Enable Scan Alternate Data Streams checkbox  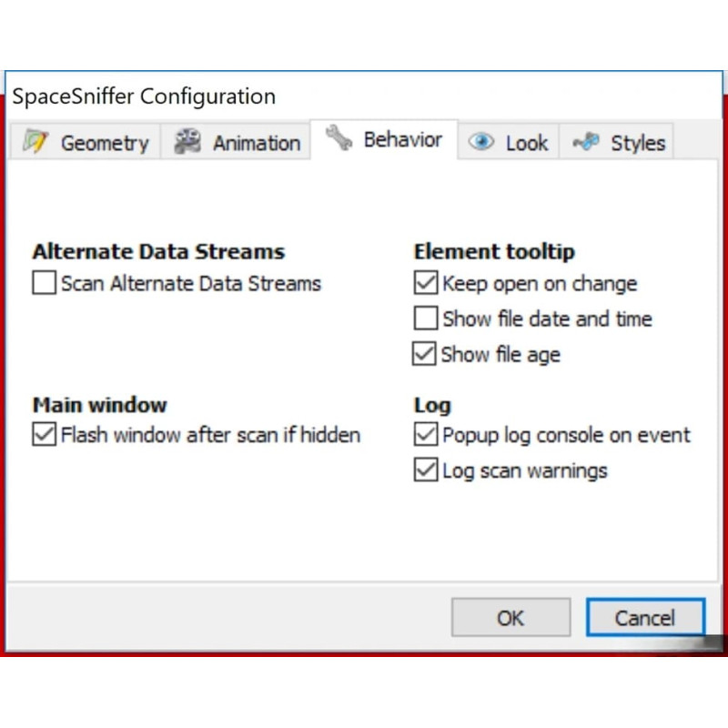pos(44,283)
